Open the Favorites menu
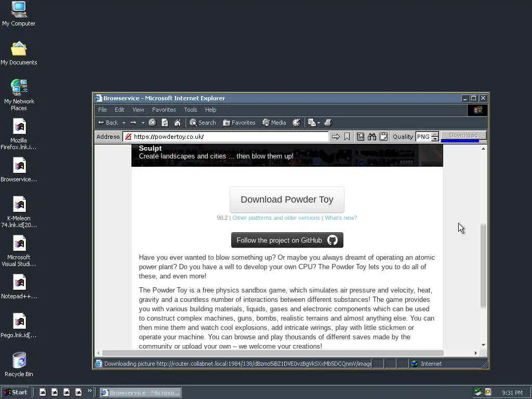Image resolution: width=532 pixels, height=399 pixels. [164, 110]
